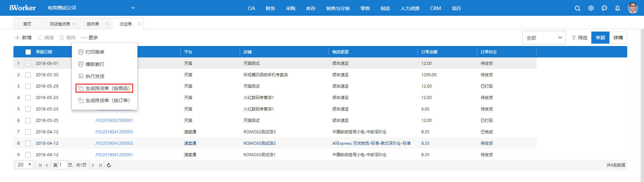Click 共9条数据 record count
The image size is (644, 182).
point(616,165)
